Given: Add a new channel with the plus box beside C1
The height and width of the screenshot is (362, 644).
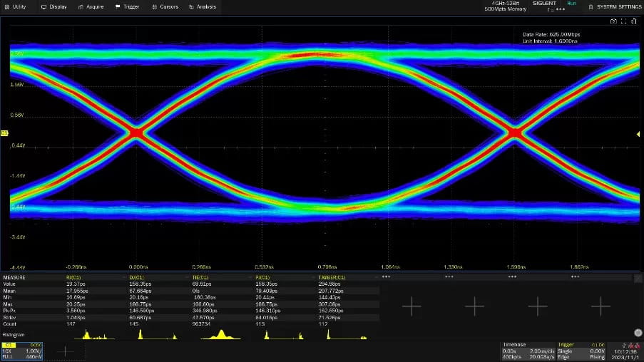Looking at the screenshot, I should click(66, 351).
